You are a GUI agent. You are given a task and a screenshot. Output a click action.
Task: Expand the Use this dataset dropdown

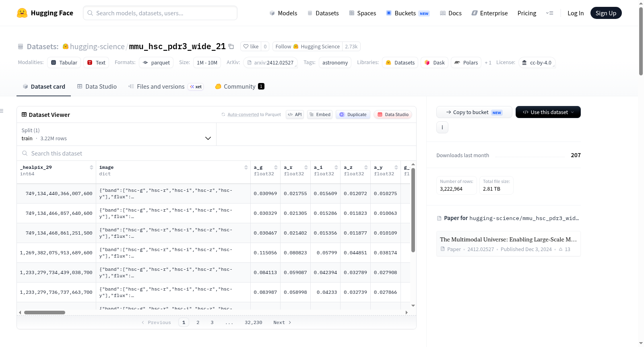(548, 112)
